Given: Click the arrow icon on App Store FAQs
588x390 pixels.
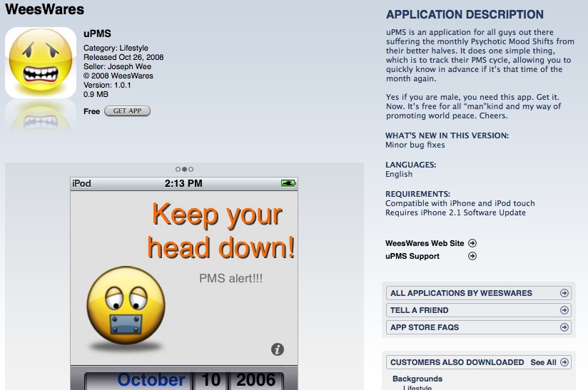Looking at the screenshot, I should click(564, 327).
